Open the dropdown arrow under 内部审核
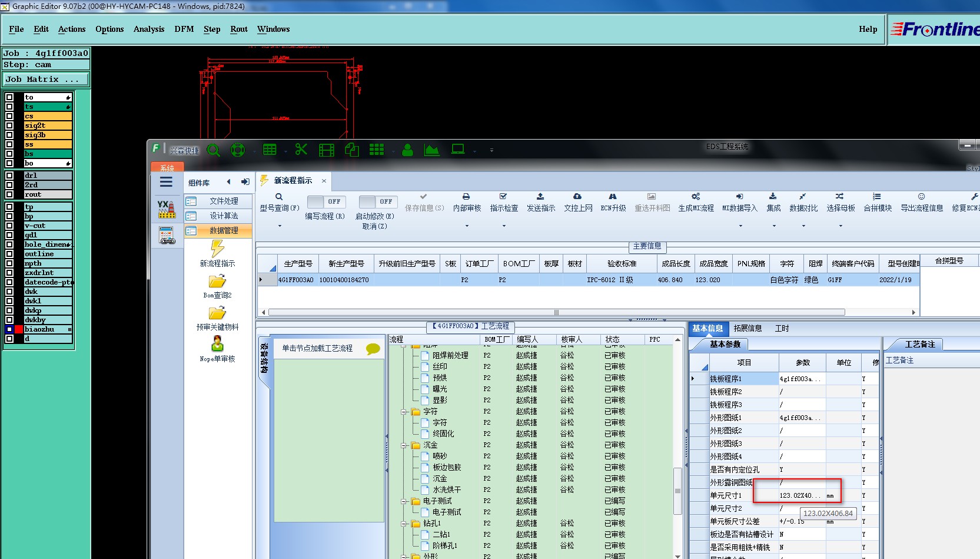 (x=467, y=226)
